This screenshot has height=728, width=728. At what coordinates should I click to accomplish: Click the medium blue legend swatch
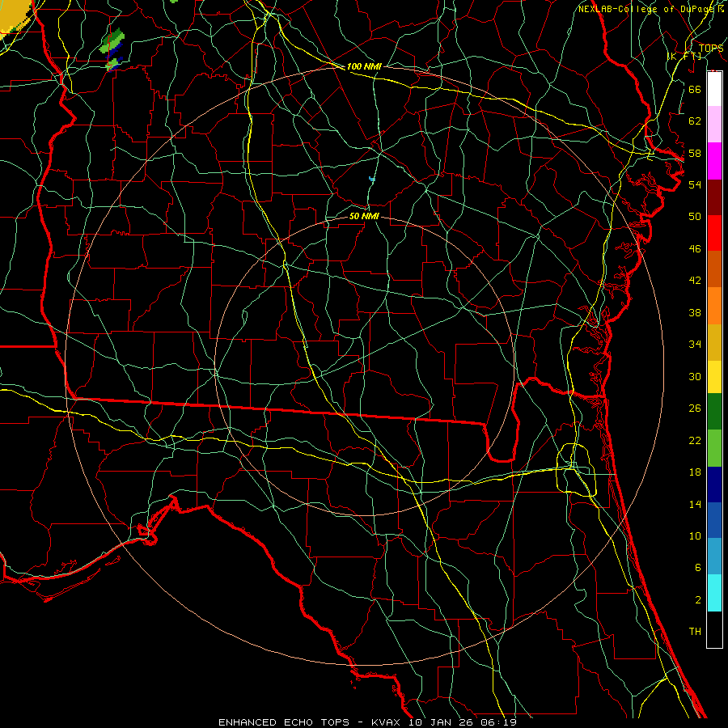click(714, 520)
